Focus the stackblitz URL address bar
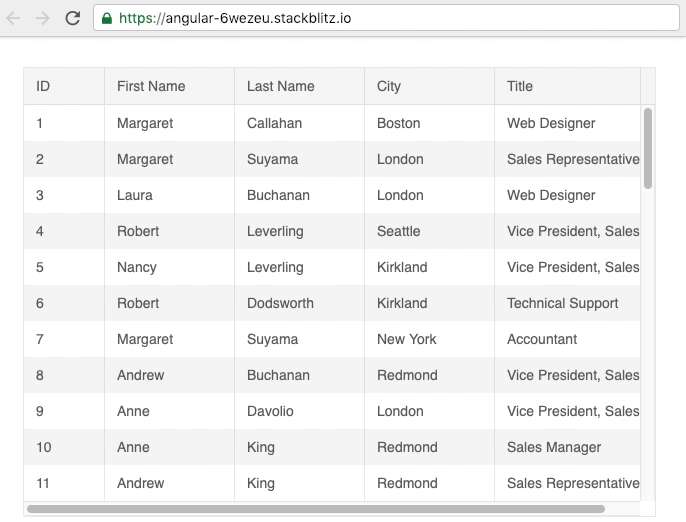 point(386,18)
